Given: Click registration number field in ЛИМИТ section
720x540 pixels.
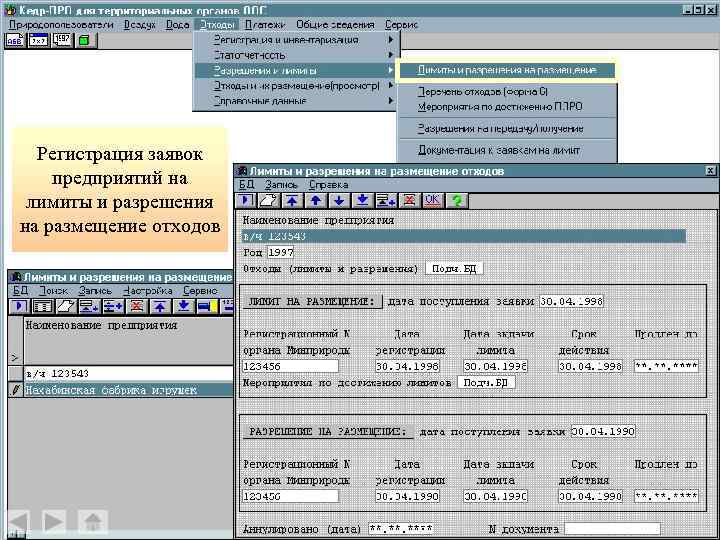Looking at the screenshot, I should click(290, 366).
